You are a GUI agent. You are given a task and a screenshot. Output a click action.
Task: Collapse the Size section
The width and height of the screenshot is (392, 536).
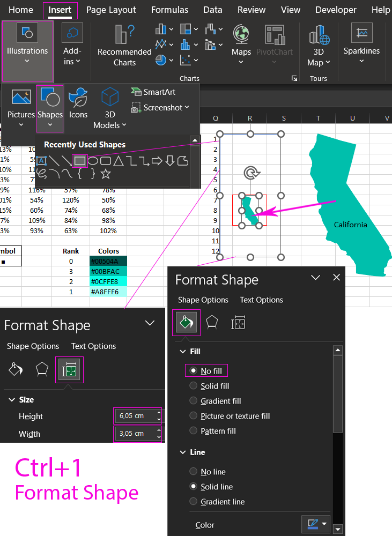(x=12, y=400)
